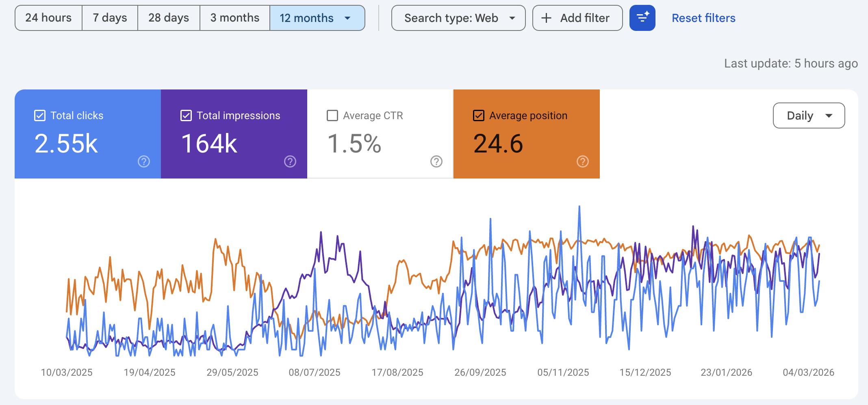Viewport: 868px width, 405px height.
Task: Click the 1.5% average CTR value
Action: [x=354, y=144]
